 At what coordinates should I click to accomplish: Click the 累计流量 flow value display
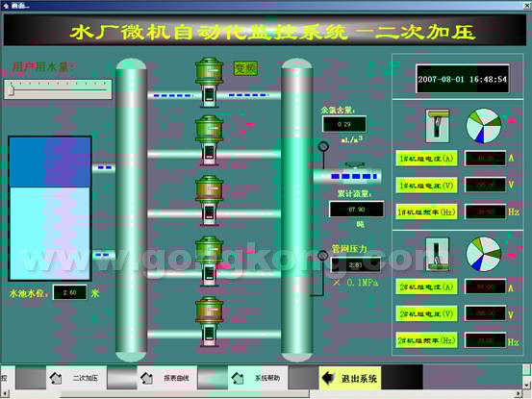pyautogui.click(x=357, y=210)
